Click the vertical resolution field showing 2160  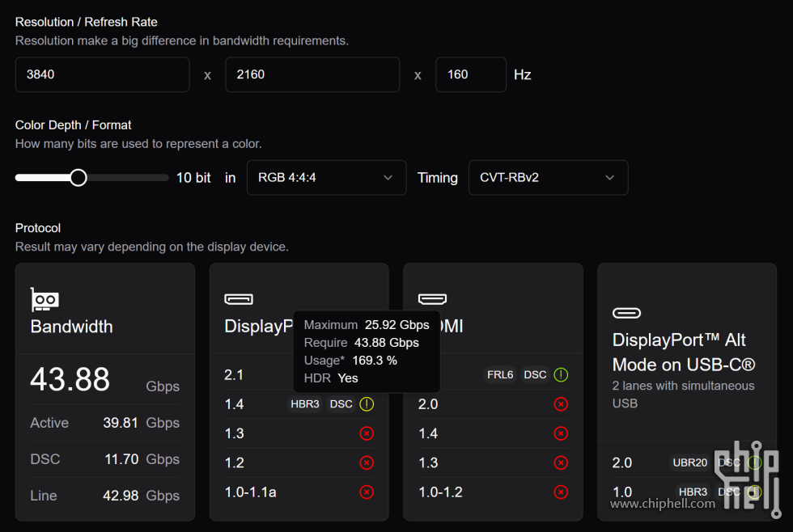[x=312, y=74]
